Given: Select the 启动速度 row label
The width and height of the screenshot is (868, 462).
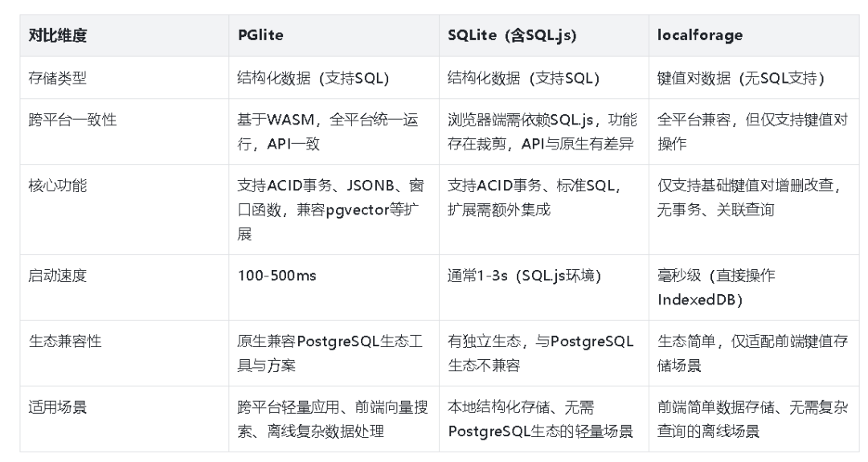Looking at the screenshot, I should 124,287.
